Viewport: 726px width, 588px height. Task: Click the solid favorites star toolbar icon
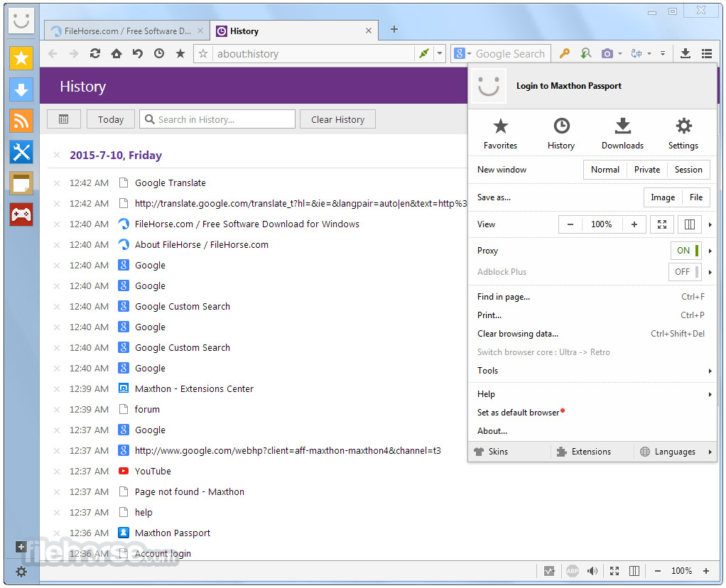tap(180, 54)
